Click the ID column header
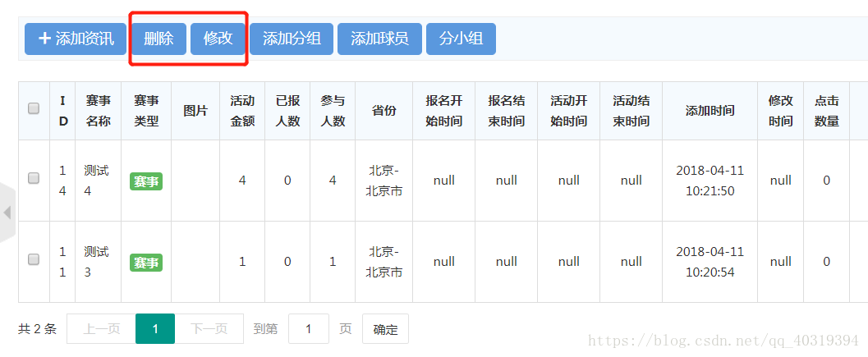Screen dimensions: 868x357 tap(62, 111)
